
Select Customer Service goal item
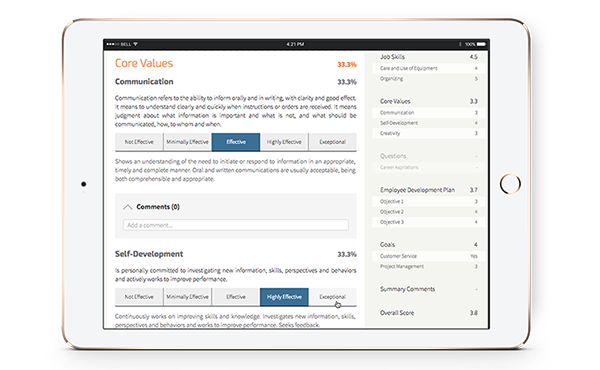click(x=429, y=256)
